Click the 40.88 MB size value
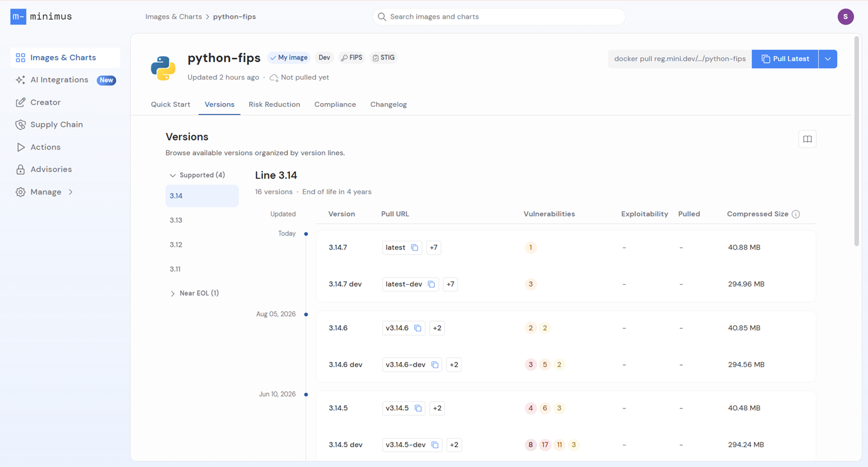 coord(744,248)
